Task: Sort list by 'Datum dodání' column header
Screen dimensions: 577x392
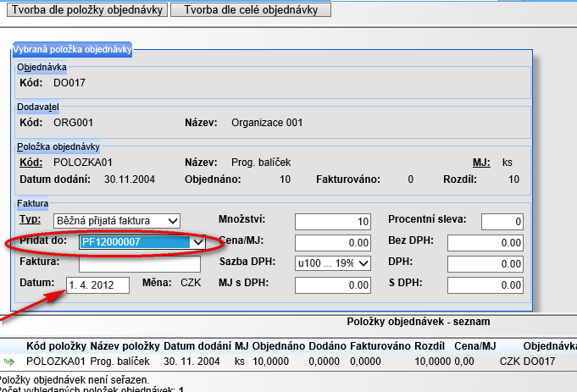Action: pyautogui.click(x=197, y=347)
